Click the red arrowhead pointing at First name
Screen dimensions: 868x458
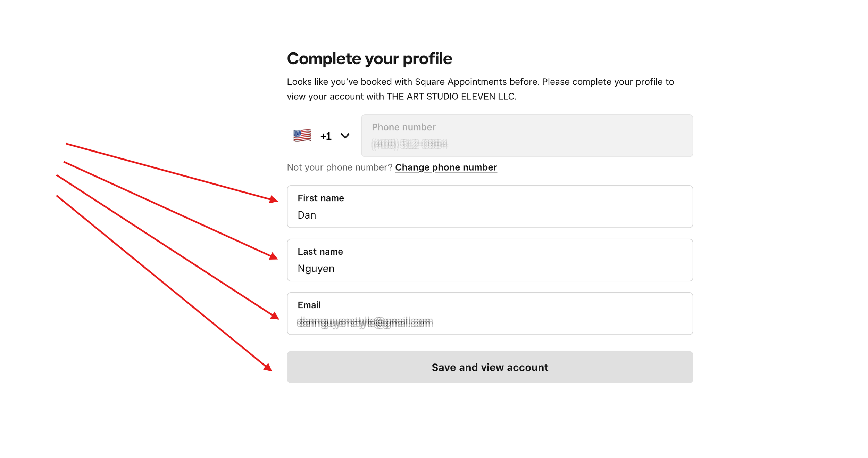pos(274,199)
